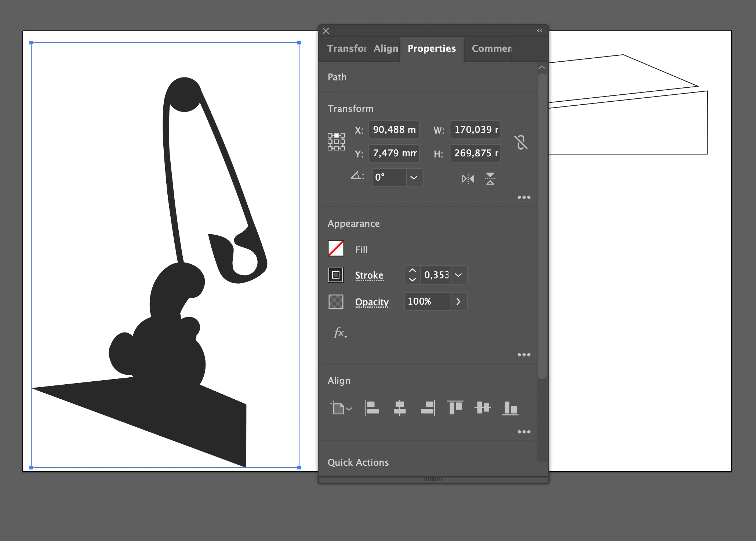
Task: Click the reference point locator grid
Action: pyautogui.click(x=336, y=142)
